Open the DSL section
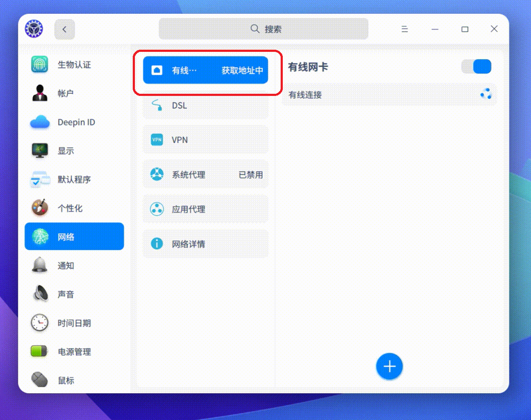The image size is (531, 420). tap(206, 105)
